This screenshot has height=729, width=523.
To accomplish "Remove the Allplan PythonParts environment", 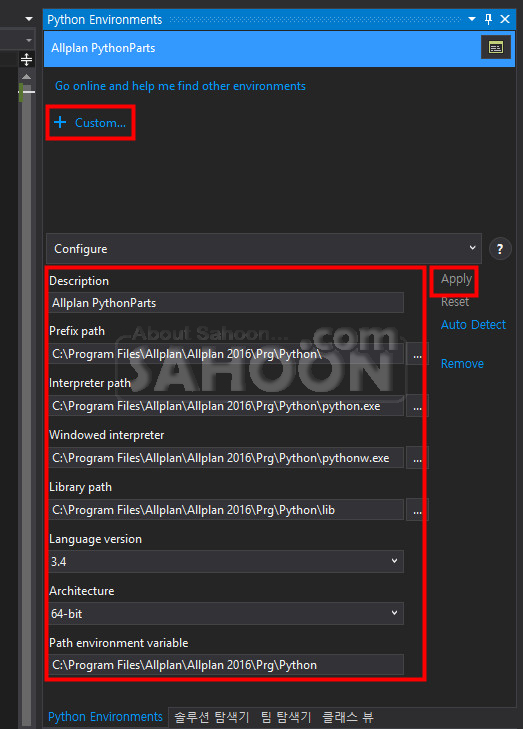I will pos(462,364).
